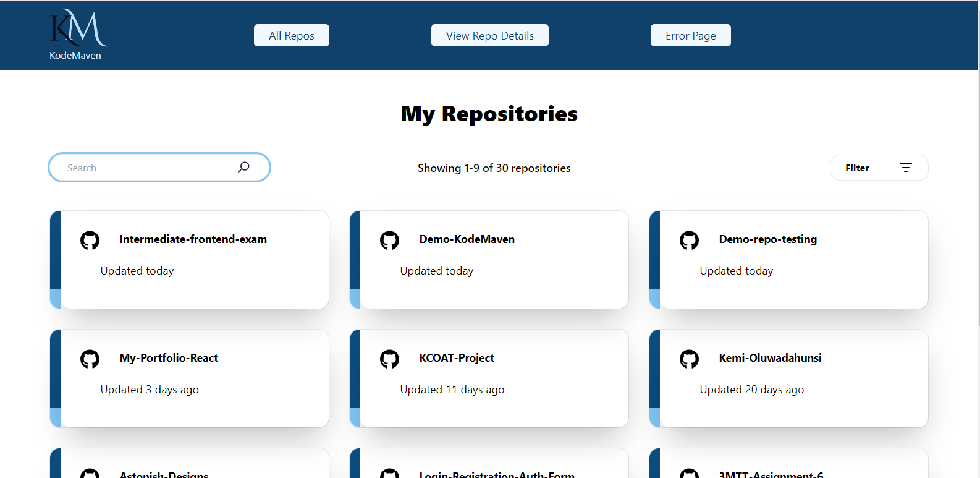The width and height of the screenshot is (980, 478).
Task: Click 'My Repositories' heading
Action: (x=489, y=114)
